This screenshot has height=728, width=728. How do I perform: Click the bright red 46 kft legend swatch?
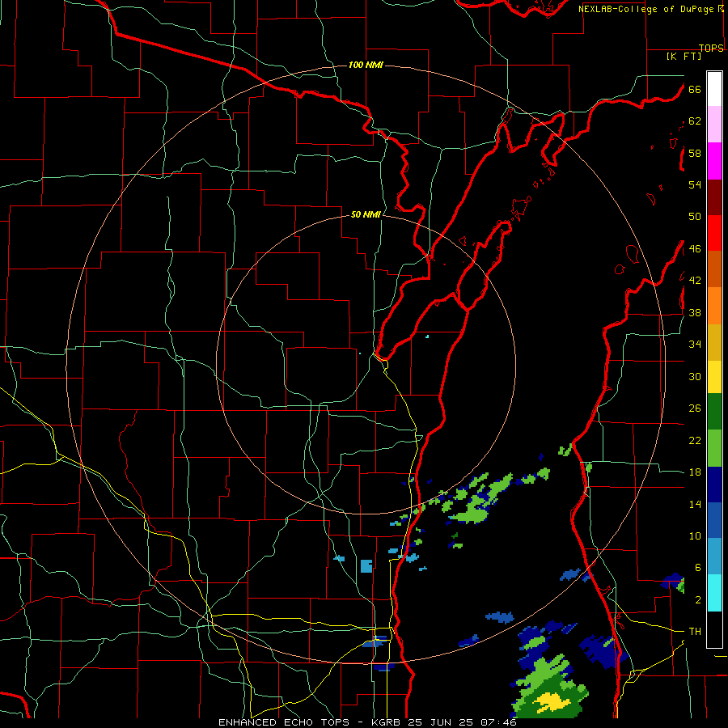click(714, 233)
